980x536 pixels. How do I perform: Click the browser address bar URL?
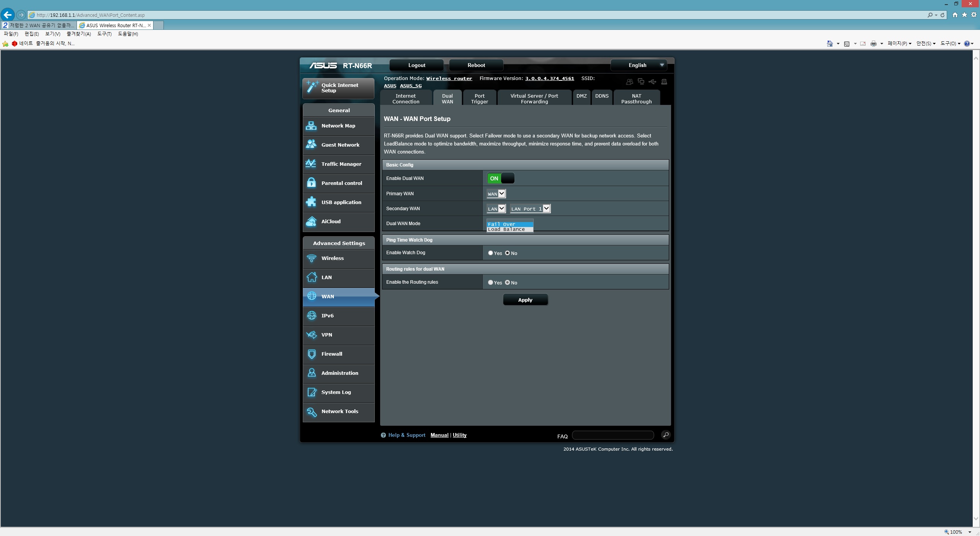click(x=91, y=15)
